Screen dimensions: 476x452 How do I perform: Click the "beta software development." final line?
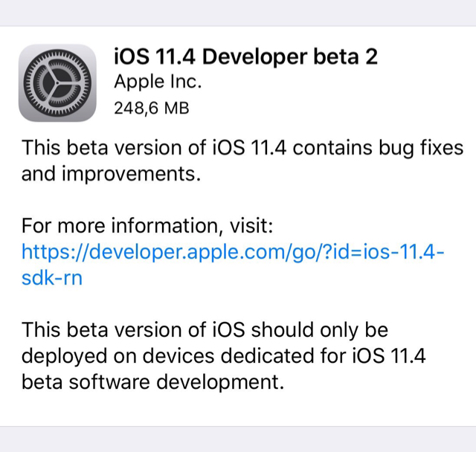coord(153,383)
